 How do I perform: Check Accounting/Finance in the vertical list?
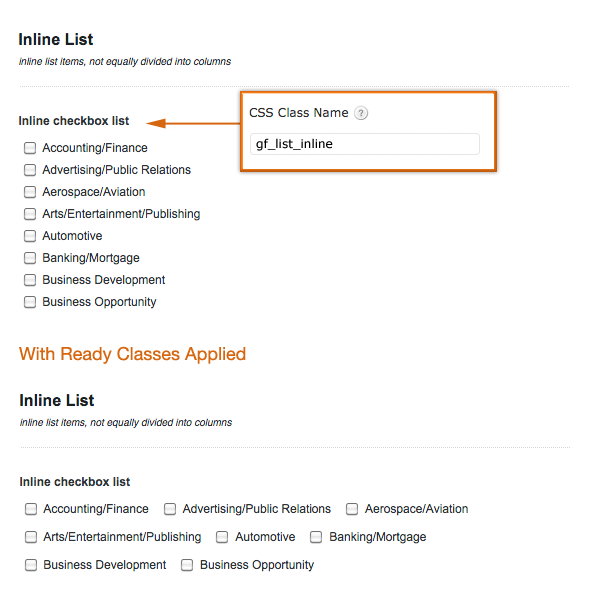coord(30,148)
